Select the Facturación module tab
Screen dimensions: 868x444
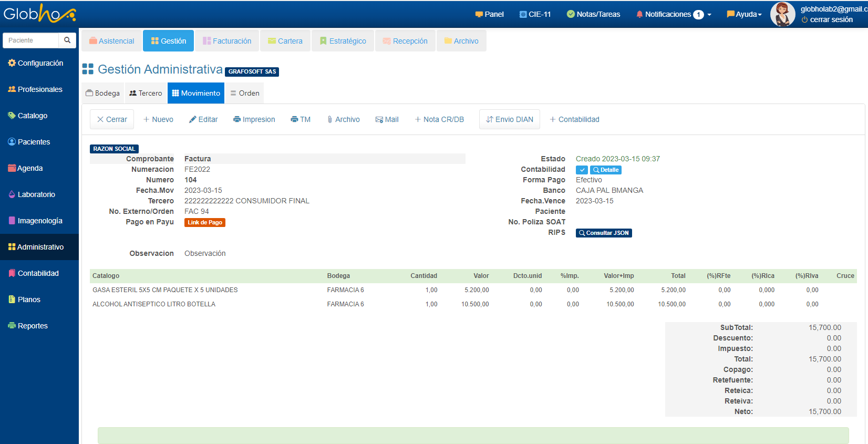click(x=227, y=41)
